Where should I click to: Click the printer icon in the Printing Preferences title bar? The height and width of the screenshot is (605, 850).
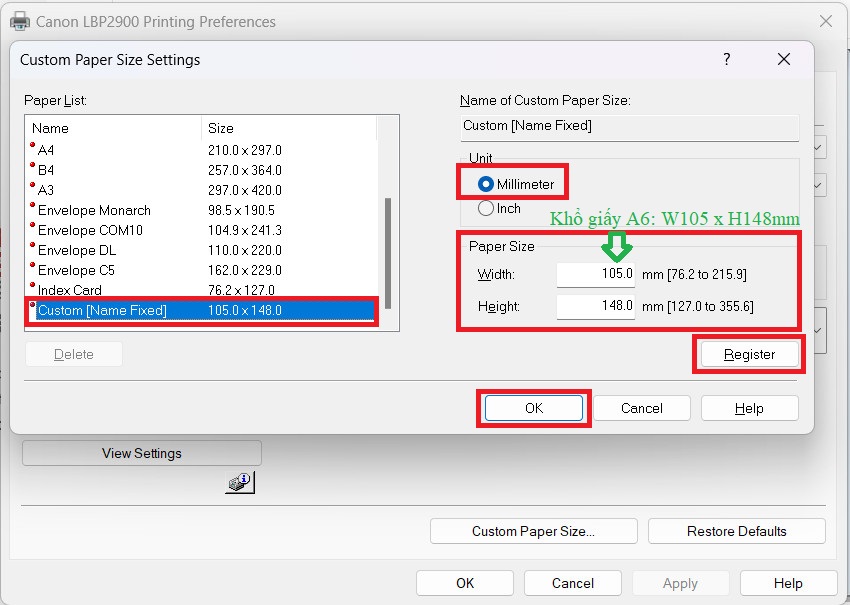coord(20,21)
